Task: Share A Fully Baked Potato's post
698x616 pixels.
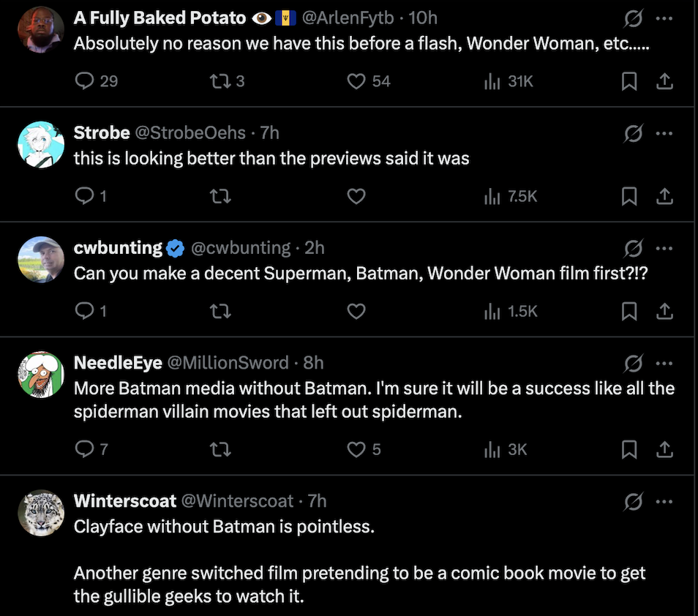Action: (664, 81)
